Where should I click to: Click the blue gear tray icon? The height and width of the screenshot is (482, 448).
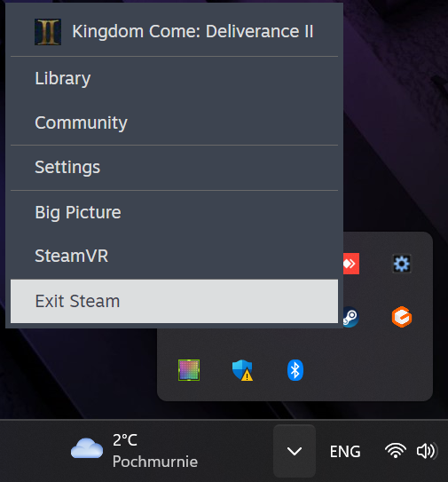402,264
